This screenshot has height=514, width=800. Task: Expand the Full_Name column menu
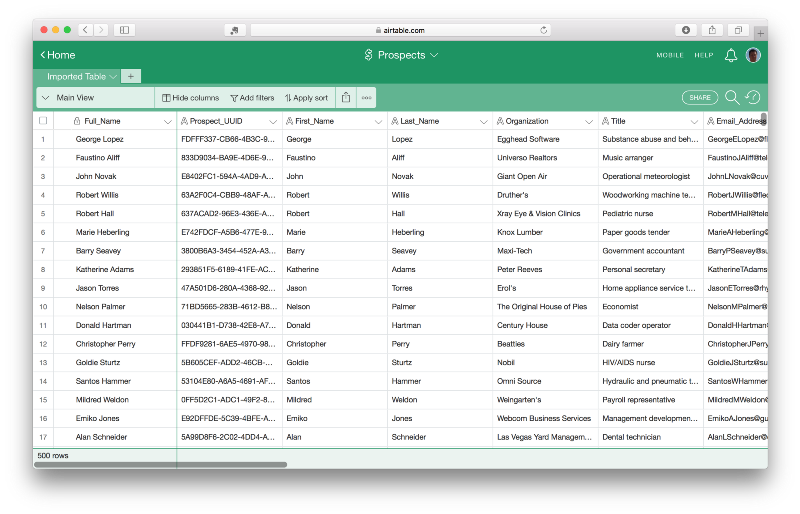point(167,121)
